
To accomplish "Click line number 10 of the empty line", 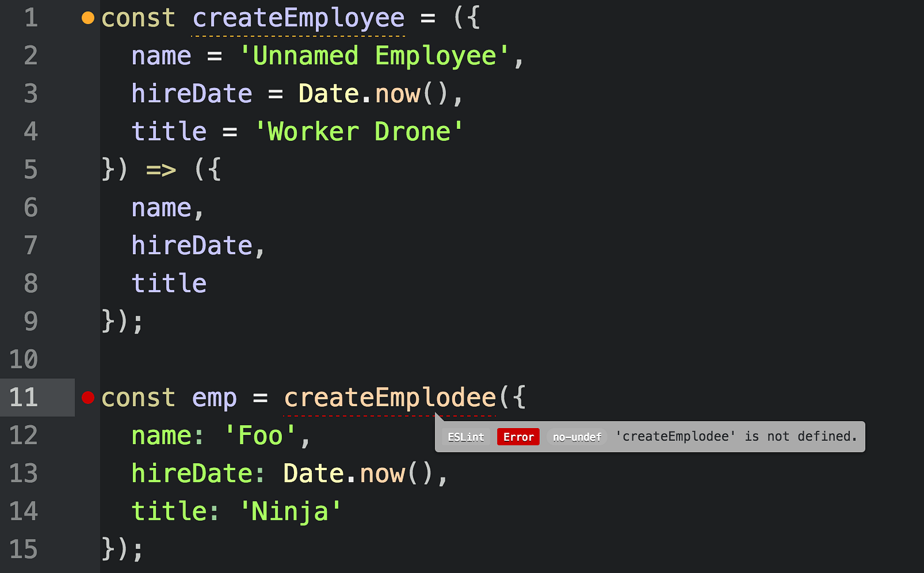I will tap(24, 359).
